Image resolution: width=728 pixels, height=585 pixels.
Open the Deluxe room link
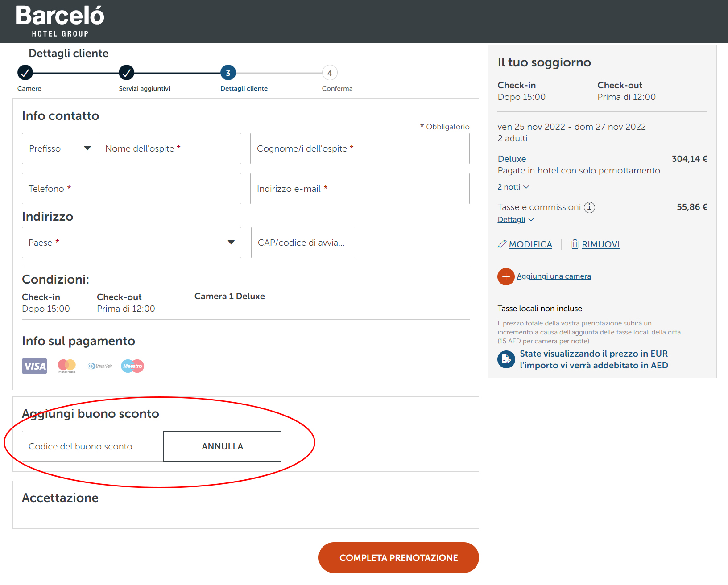[x=512, y=159]
